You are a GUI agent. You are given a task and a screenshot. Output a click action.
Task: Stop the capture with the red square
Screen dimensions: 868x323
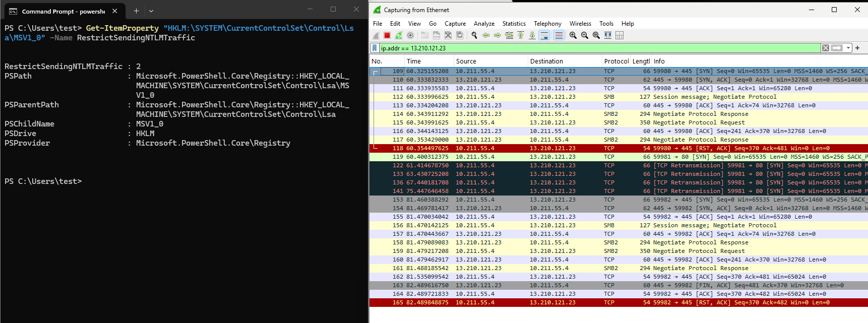387,35
